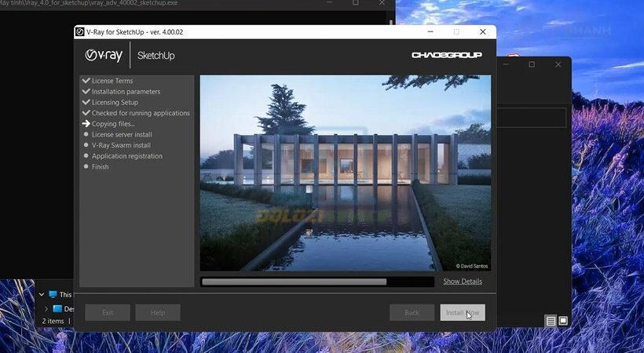Screen dimensions: 644x353
Task: Click the Back button
Action: pyautogui.click(x=412, y=313)
